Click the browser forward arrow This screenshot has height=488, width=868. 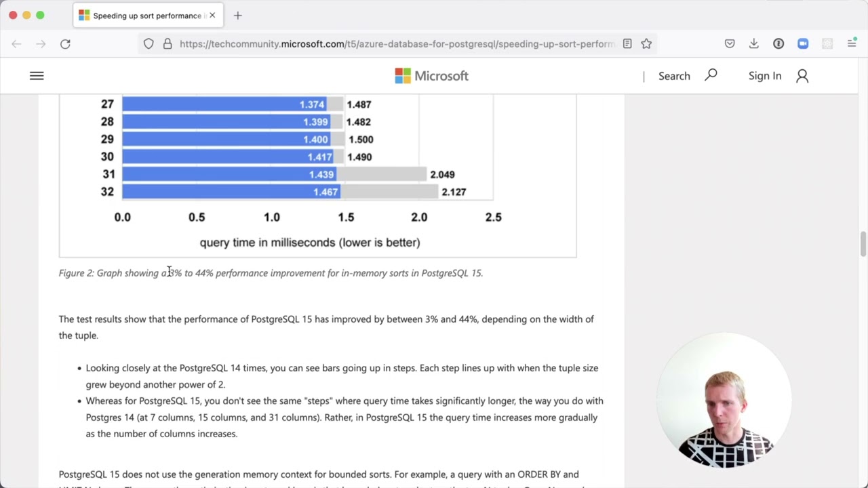pyautogui.click(x=41, y=44)
